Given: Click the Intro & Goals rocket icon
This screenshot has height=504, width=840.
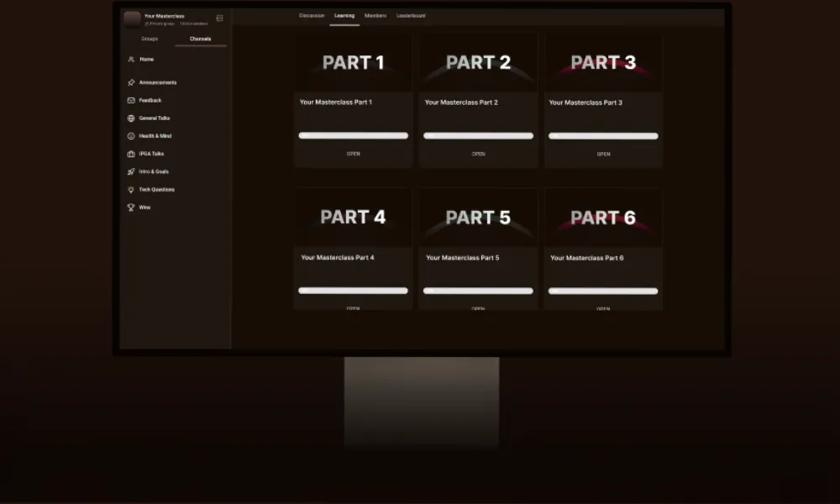Looking at the screenshot, I should click(x=131, y=172).
